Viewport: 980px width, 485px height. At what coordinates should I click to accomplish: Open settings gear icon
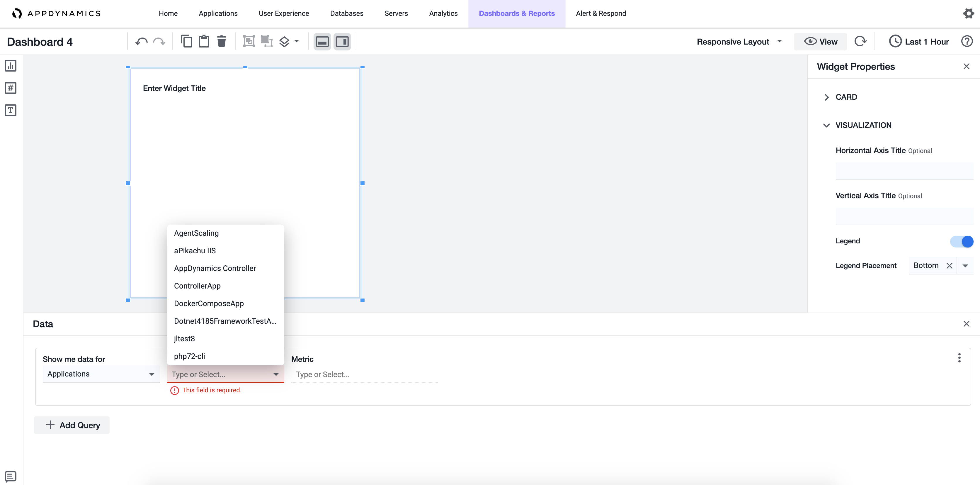pos(968,13)
